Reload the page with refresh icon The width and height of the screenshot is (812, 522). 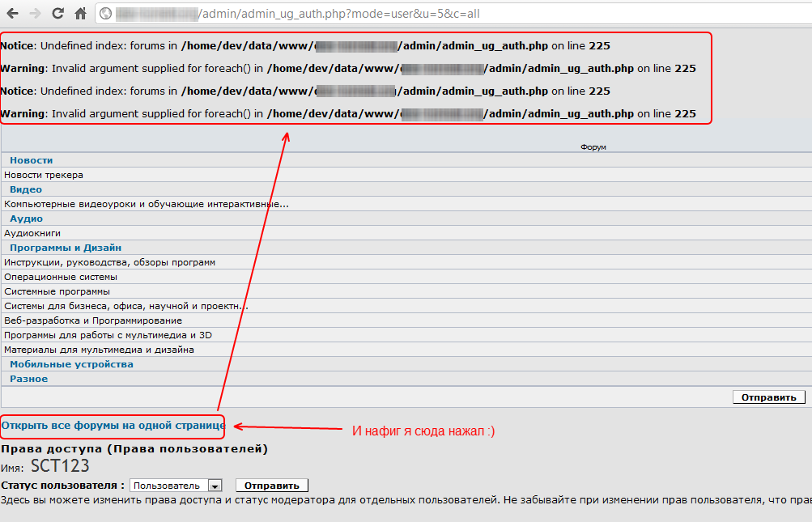pos(57,14)
